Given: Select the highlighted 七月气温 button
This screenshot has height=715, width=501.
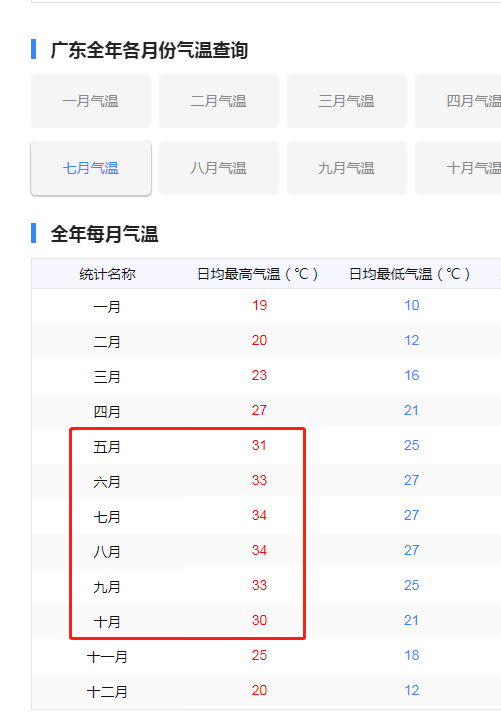Looking at the screenshot, I should (91, 168).
